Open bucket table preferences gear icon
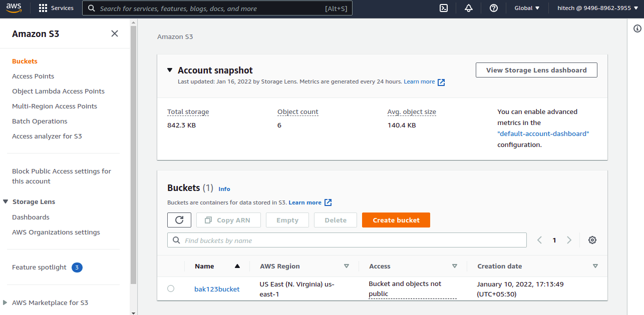The width and height of the screenshot is (644, 315). pos(592,240)
